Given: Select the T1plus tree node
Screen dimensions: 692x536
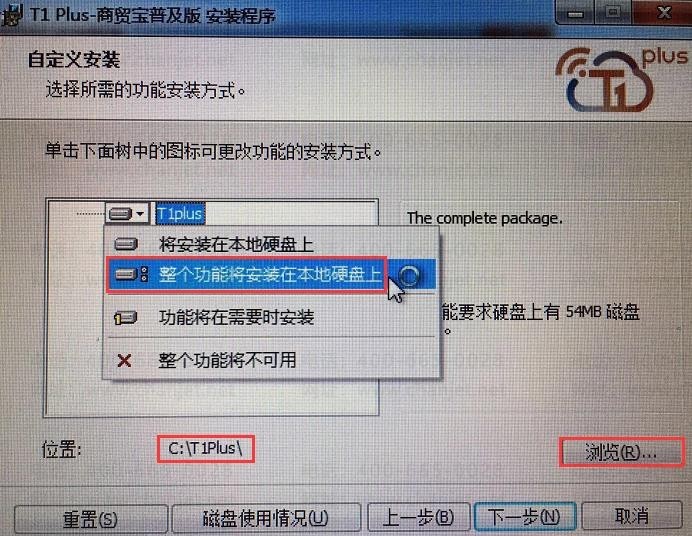Looking at the screenshot, I should point(180,214).
